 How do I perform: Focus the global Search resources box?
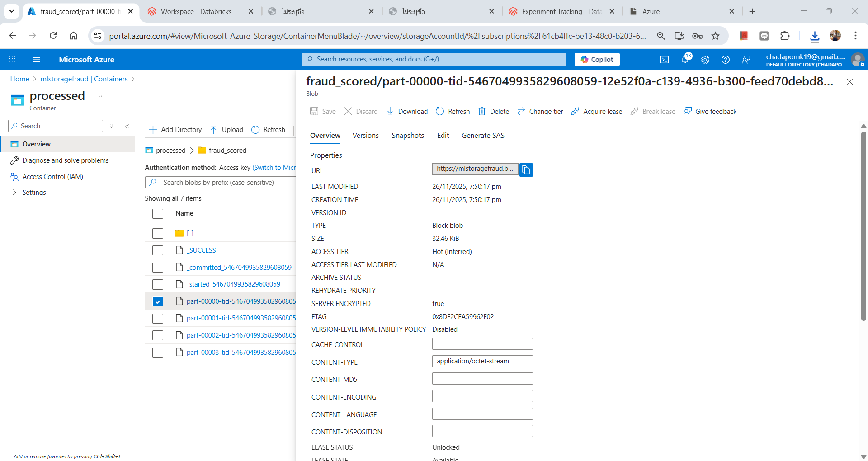coord(434,59)
